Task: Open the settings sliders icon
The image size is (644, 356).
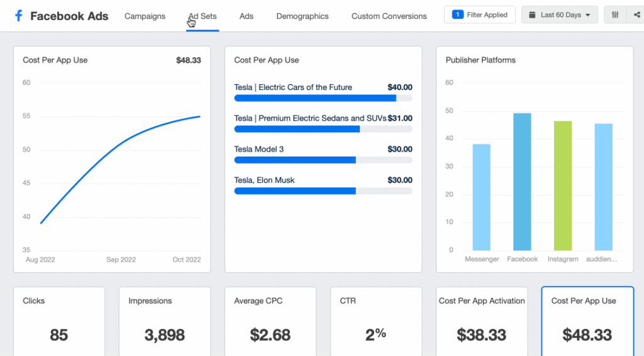Action: (x=615, y=15)
